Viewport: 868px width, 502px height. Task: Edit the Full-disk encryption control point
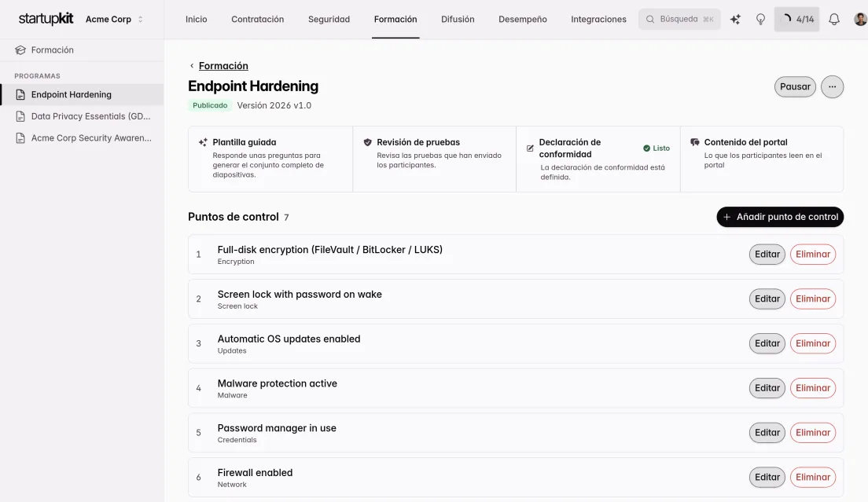pos(767,255)
